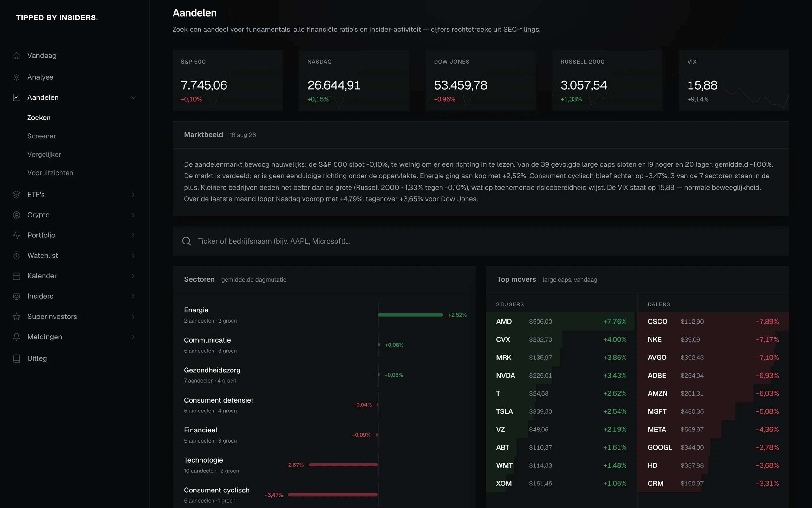The width and height of the screenshot is (812, 508).
Task: Expand the Superinvestors menu chevron
Action: pos(133,317)
